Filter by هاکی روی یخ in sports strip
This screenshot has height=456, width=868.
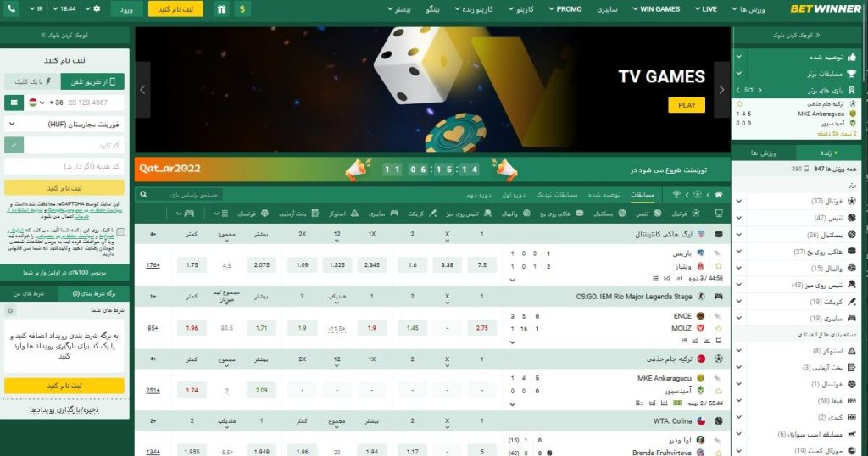tap(563, 213)
